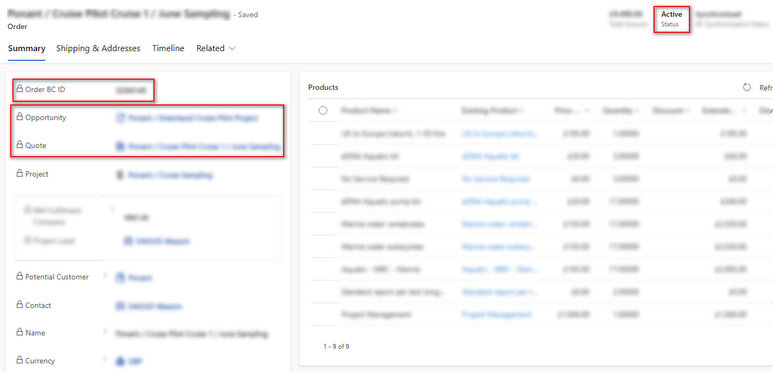Screen dimensions: 773x372
Task: Open the linked Opportunity record
Action: tap(193, 118)
